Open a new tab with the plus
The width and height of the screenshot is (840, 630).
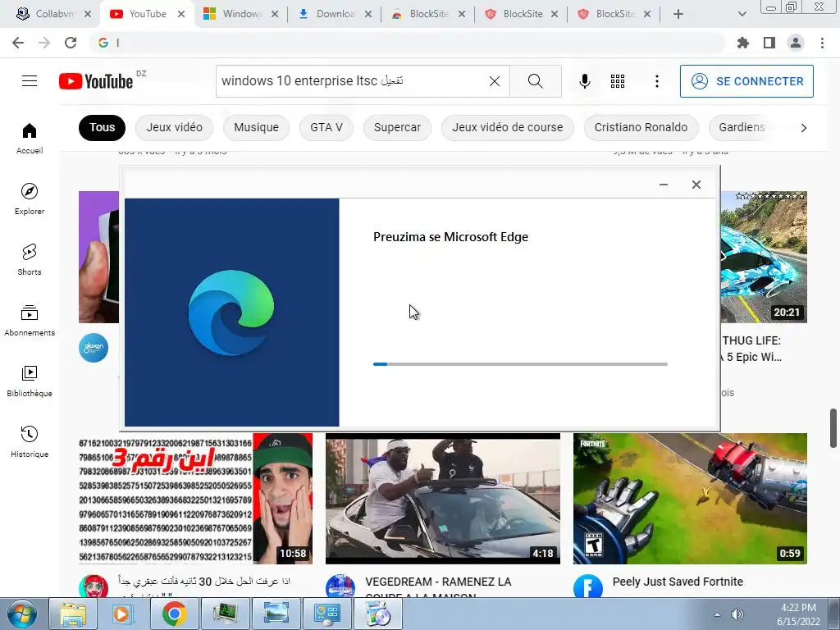click(678, 14)
